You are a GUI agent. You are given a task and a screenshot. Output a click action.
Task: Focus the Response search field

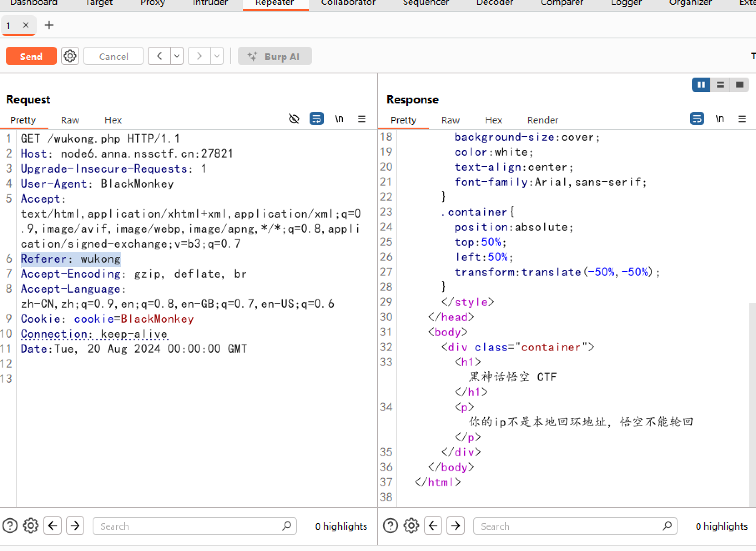(575, 526)
